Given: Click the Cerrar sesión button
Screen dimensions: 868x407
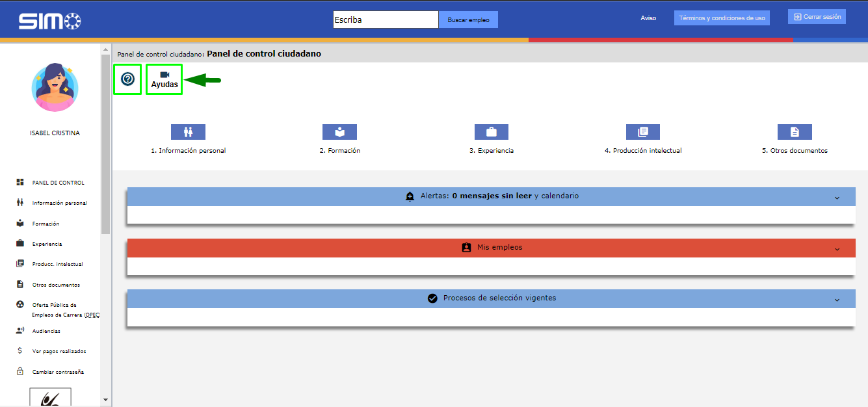Looking at the screenshot, I should coord(817,17).
